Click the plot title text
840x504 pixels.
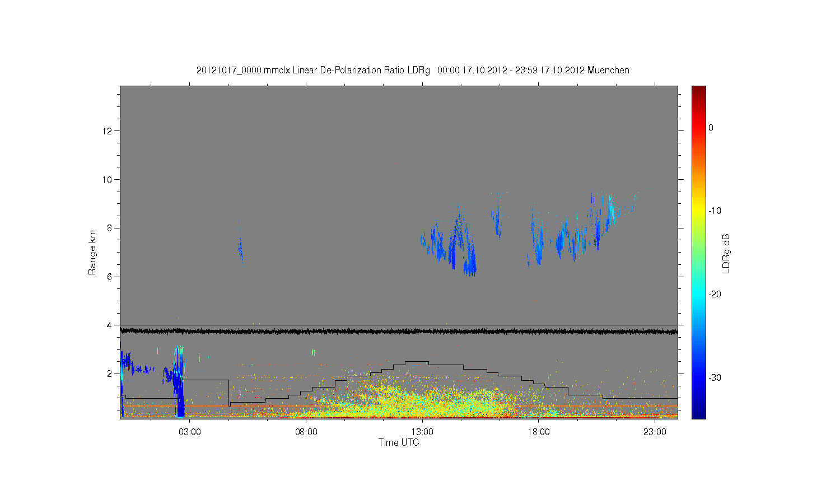coord(413,71)
